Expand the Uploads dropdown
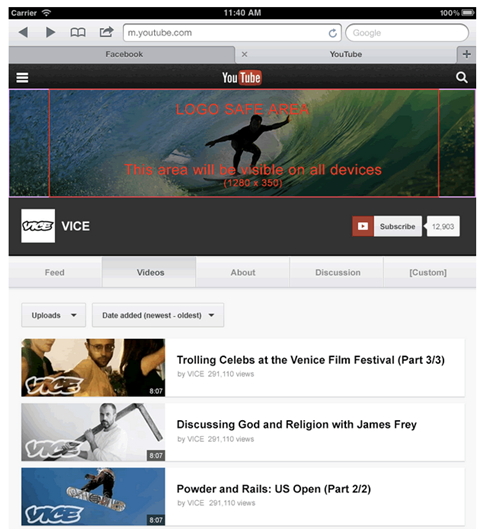Image resolution: width=478 pixels, height=530 pixels. tap(53, 315)
